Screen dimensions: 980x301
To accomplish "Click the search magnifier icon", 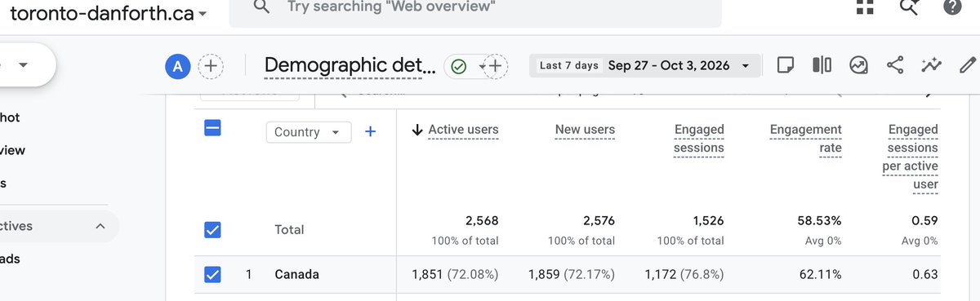I will tap(261, 7).
